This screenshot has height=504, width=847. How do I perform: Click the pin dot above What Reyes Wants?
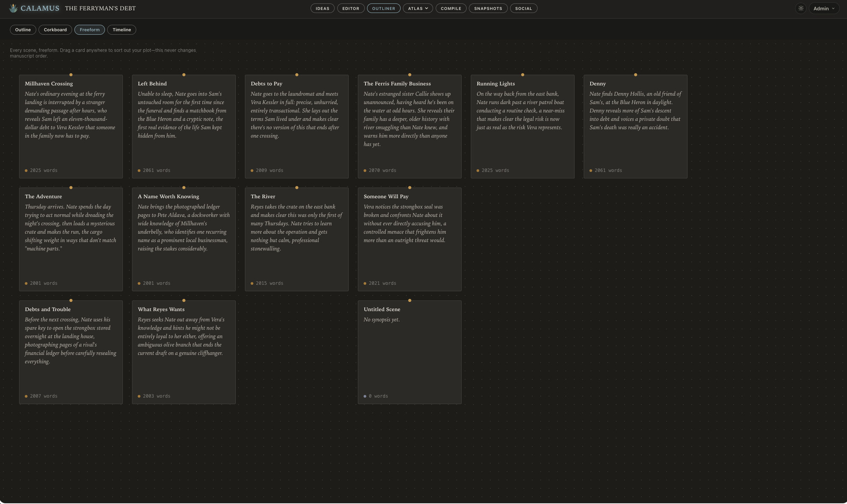pos(184,300)
